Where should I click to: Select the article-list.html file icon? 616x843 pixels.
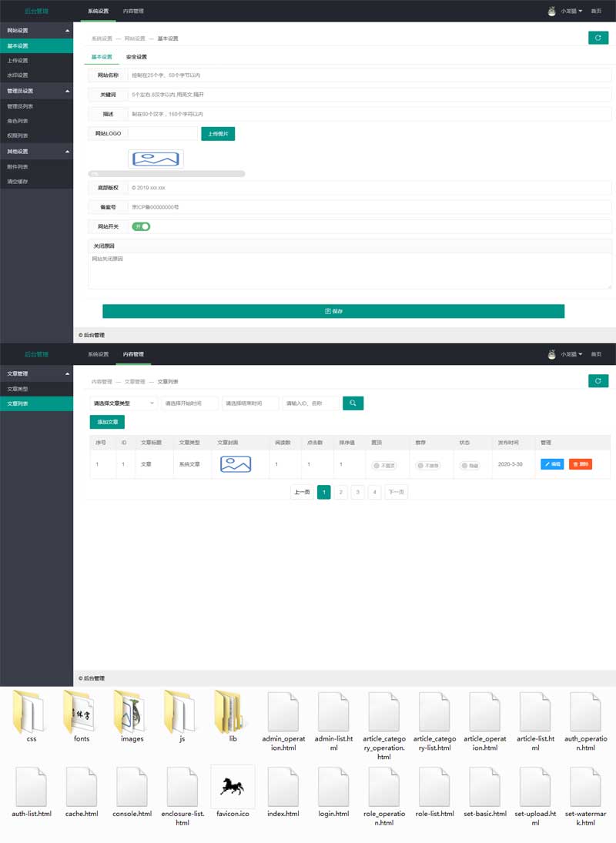point(535,712)
